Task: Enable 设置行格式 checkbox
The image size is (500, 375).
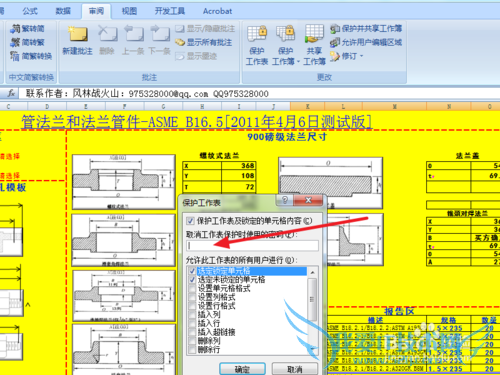Action: click(x=192, y=306)
